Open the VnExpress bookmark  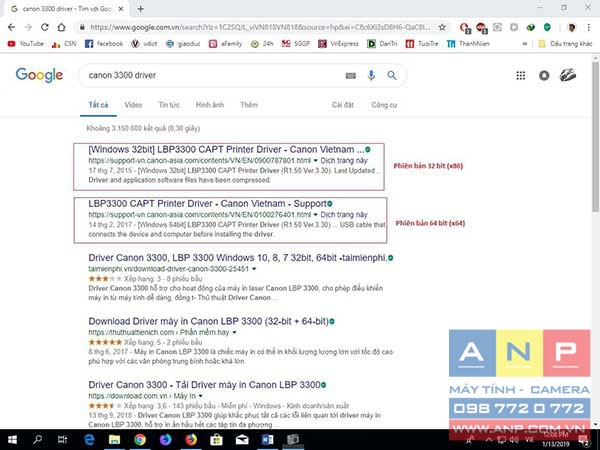[339, 44]
